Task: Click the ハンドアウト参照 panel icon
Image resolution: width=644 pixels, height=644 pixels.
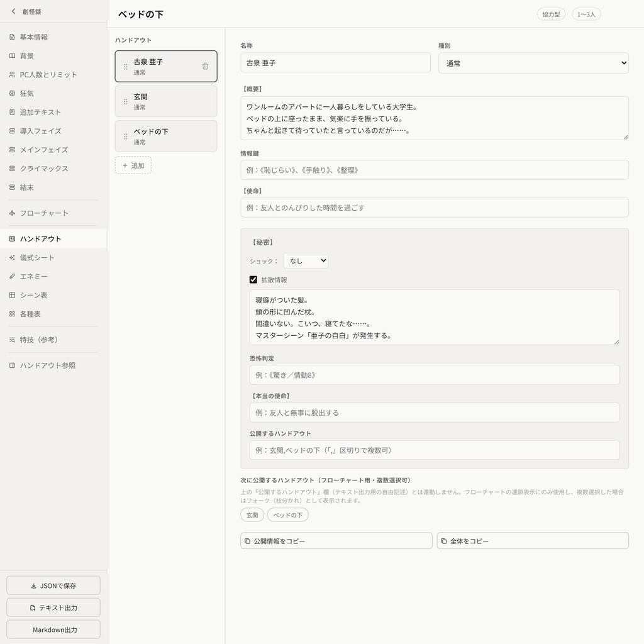Action: tap(13, 365)
